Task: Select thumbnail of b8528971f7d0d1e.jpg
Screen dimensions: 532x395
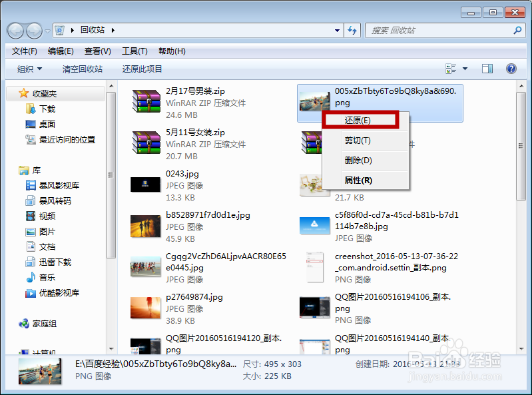Action: 146,226
